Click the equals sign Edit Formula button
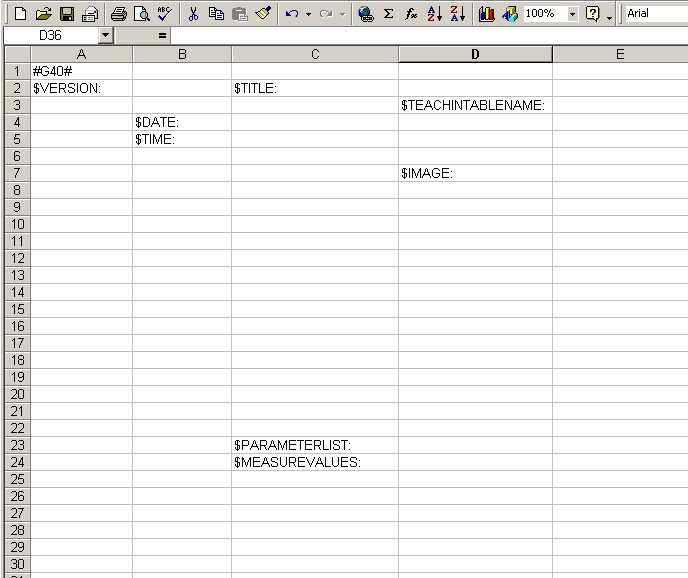 [162, 36]
